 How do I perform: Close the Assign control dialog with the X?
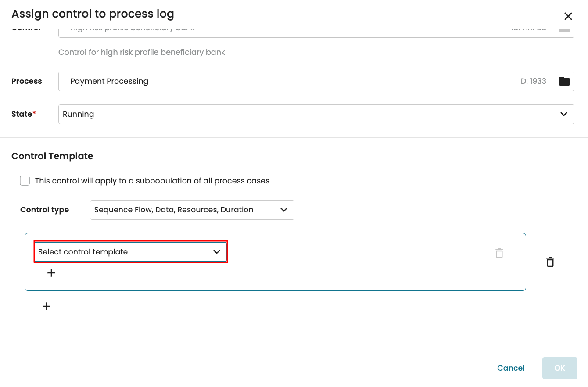coord(568,16)
